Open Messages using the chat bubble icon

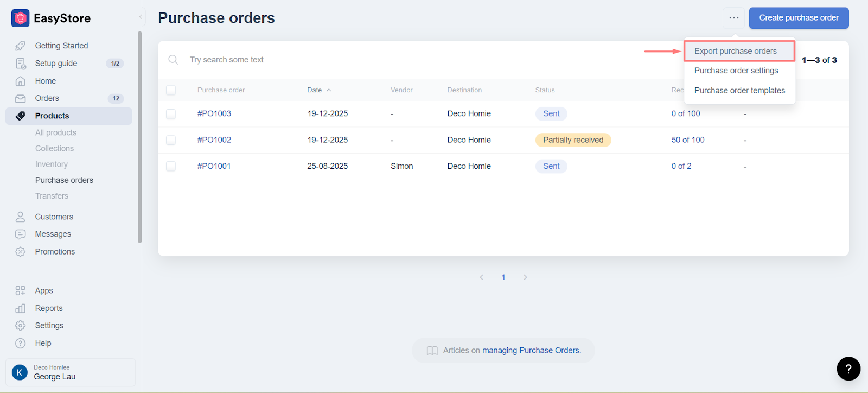coord(21,234)
